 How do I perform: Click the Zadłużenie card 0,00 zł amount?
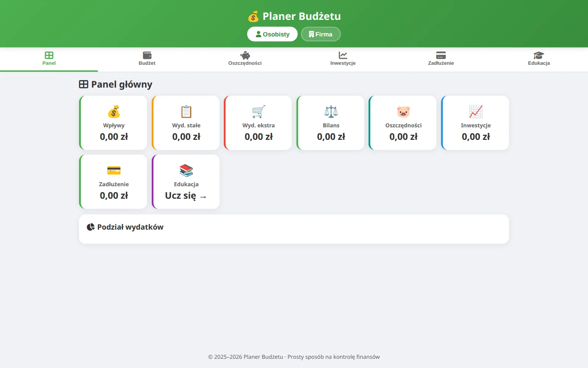[114, 196]
